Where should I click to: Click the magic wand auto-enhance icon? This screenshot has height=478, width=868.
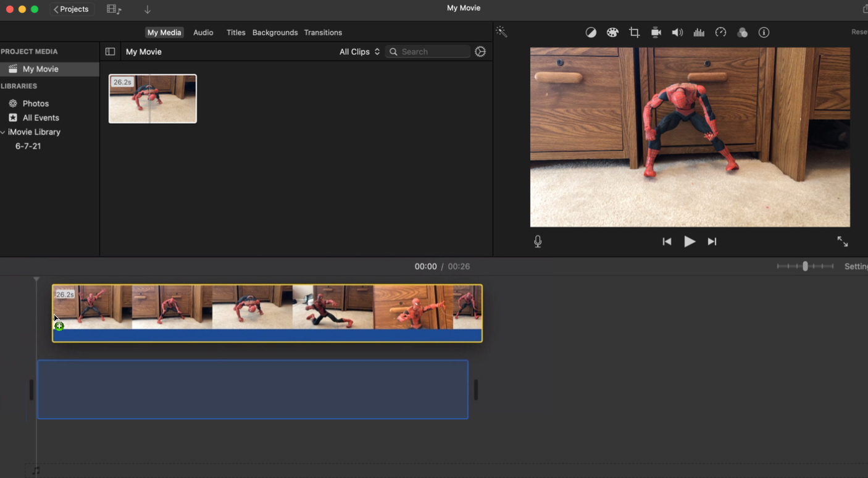pyautogui.click(x=501, y=32)
